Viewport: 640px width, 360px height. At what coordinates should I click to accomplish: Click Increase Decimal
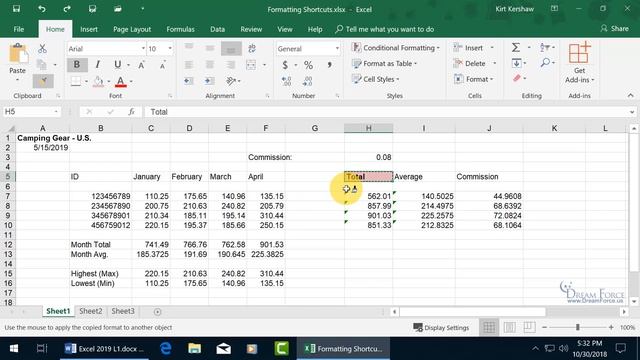(287, 81)
